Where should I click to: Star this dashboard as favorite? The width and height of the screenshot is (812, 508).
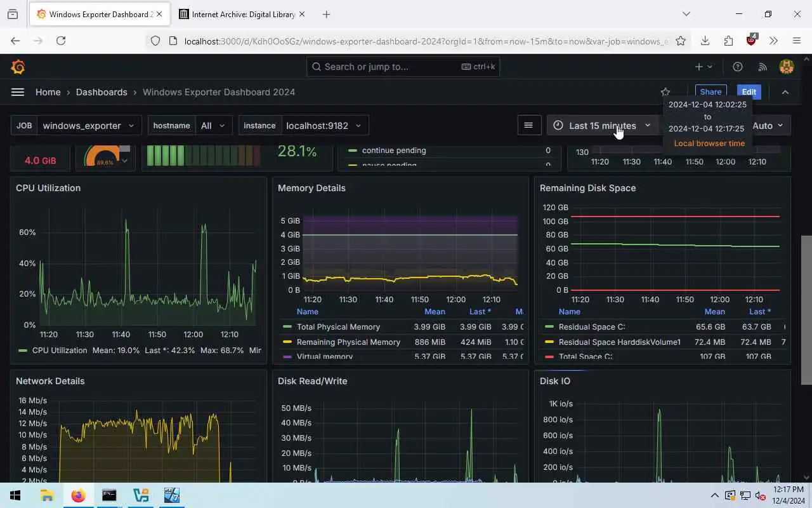[665, 92]
